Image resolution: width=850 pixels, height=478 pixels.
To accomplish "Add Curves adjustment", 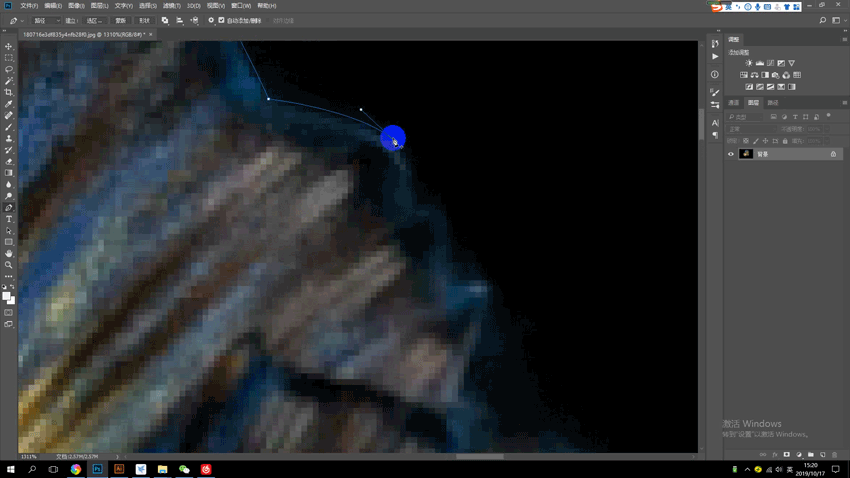I will tap(770, 63).
